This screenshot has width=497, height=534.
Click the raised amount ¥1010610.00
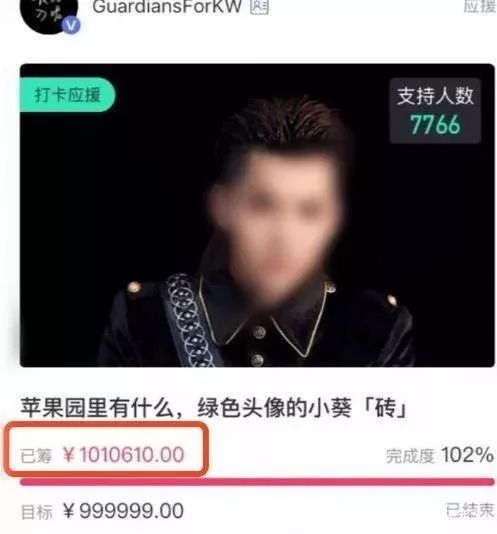[x=124, y=455]
